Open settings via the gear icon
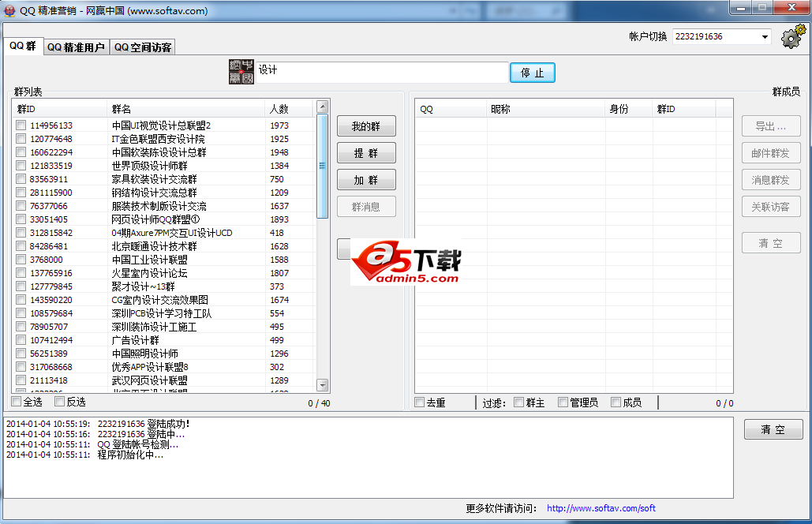 793,37
